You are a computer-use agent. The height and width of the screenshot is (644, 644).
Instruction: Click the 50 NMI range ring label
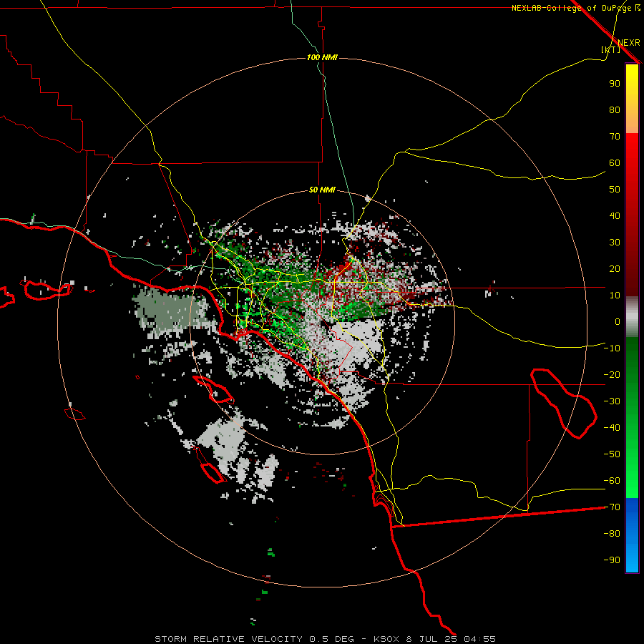click(x=322, y=190)
